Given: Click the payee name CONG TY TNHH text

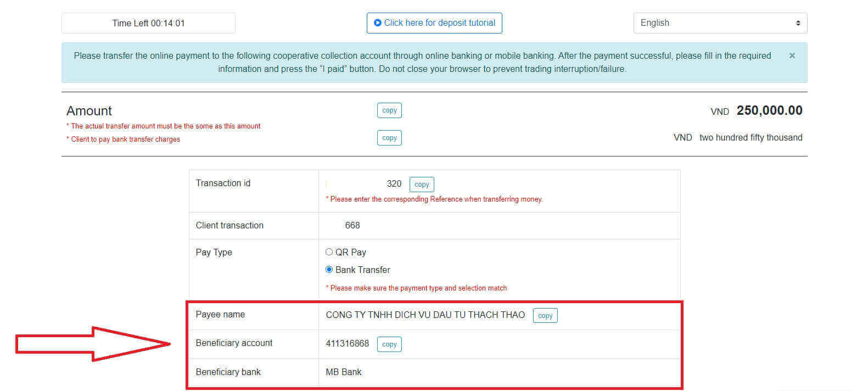Looking at the screenshot, I should [x=425, y=315].
